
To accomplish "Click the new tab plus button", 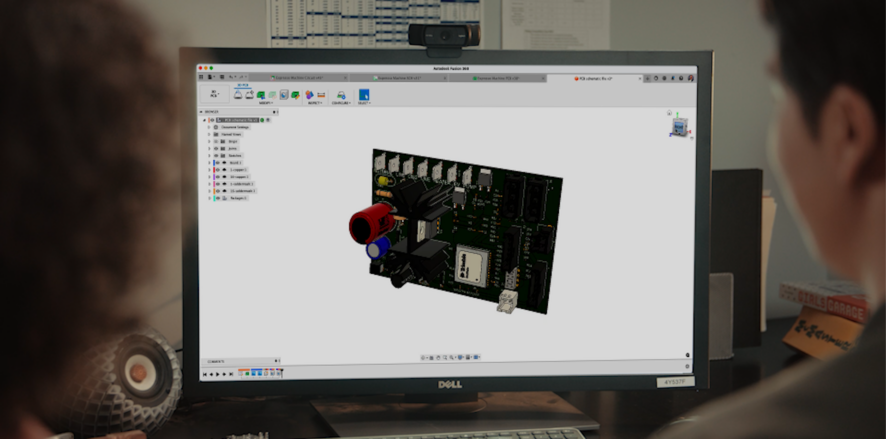I will click(648, 79).
